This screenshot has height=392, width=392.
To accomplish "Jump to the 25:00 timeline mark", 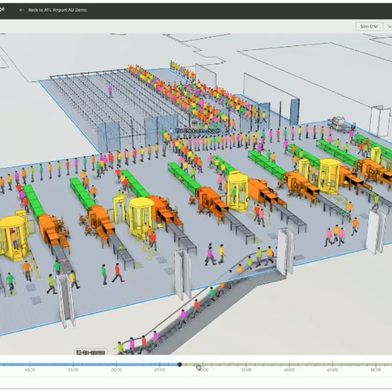I will [x=159, y=370].
